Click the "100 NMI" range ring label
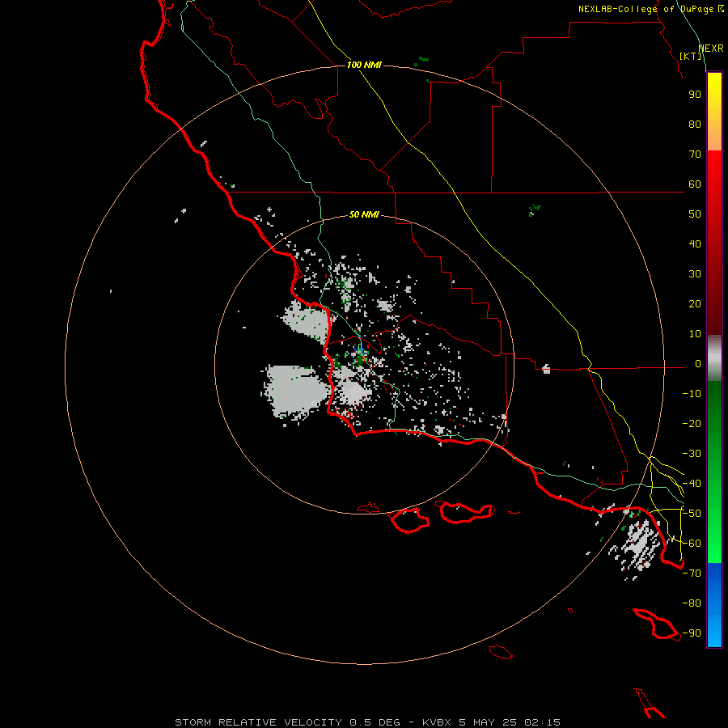Image resolution: width=728 pixels, height=728 pixels. [x=364, y=65]
